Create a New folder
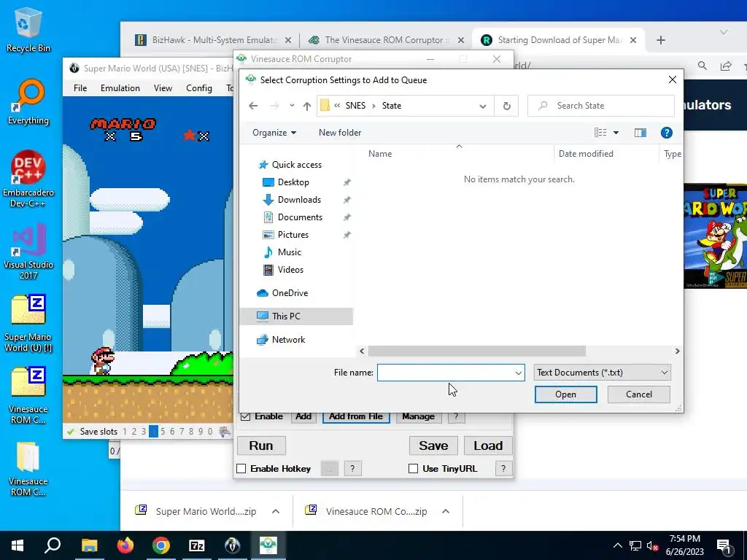The image size is (747, 560). coord(340,133)
